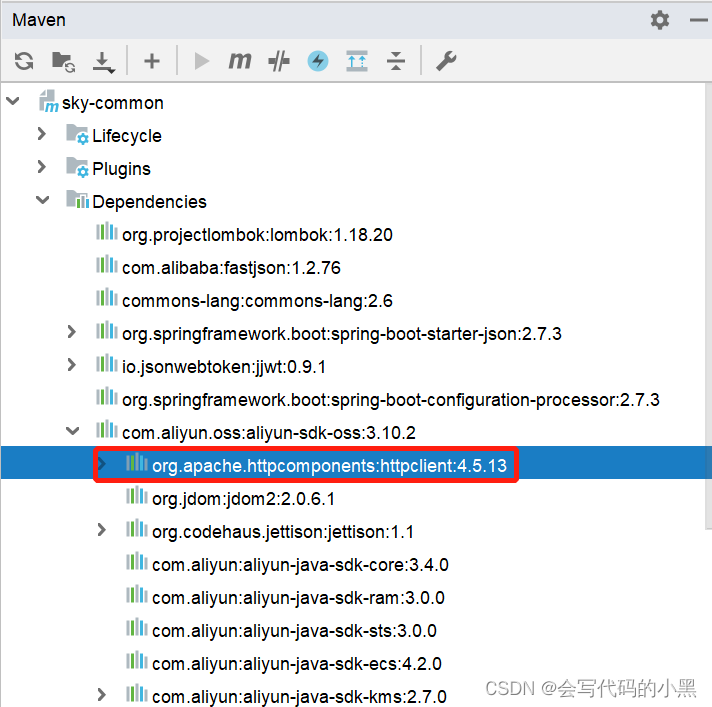Screen dimensions: 712x707
Task: Select aliyun-java-sdk-sts:3.0.0
Action: 294,631
